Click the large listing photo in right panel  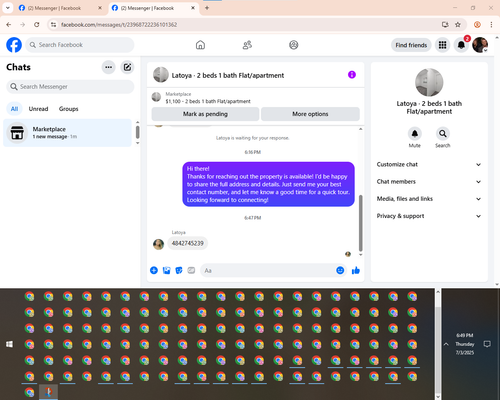tap(429, 82)
